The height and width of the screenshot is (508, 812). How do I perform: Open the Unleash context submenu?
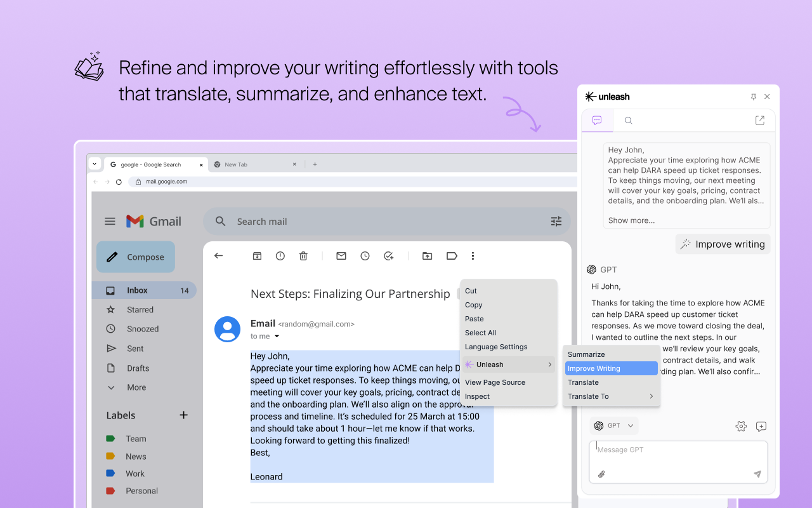(x=509, y=364)
